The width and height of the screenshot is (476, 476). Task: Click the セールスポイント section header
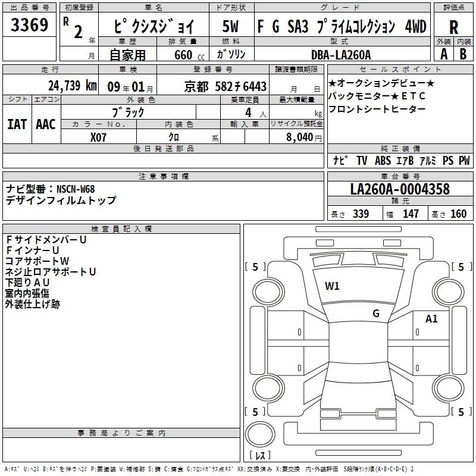(x=400, y=70)
